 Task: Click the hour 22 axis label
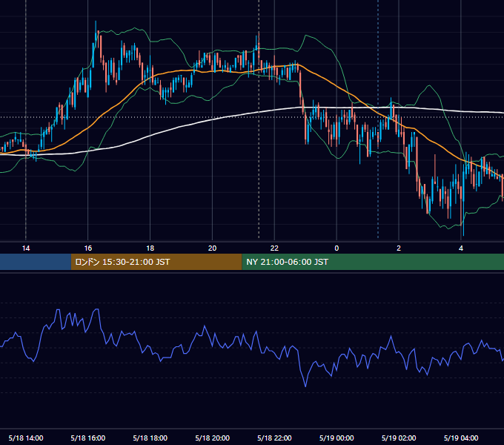pyautogui.click(x=274, y=248)
